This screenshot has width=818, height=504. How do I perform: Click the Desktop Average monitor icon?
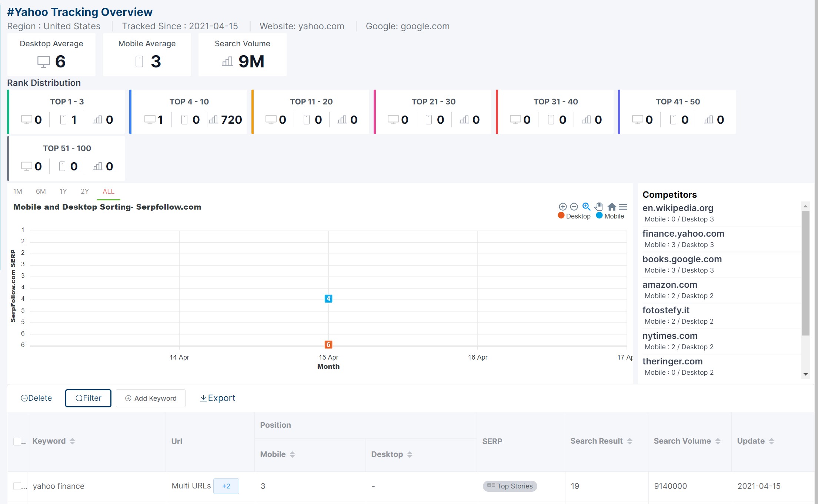44,61
